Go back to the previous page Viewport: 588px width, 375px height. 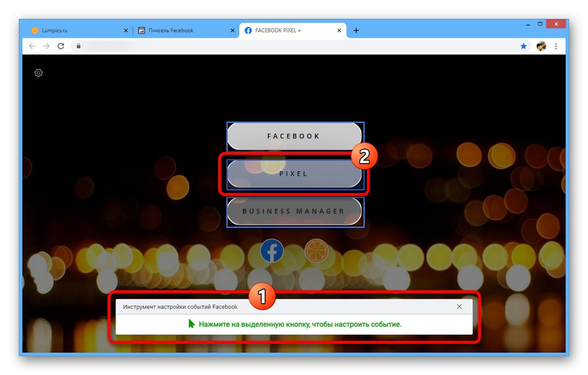point(32,46)
